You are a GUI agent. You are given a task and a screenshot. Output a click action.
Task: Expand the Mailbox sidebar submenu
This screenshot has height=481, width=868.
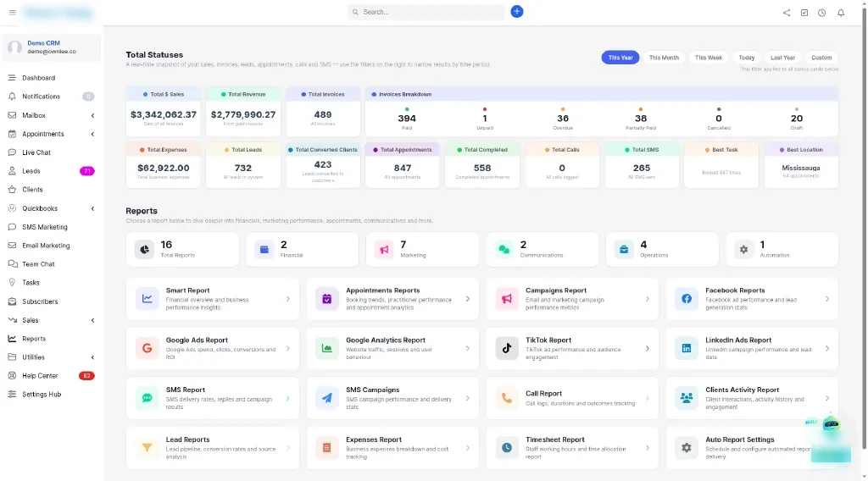coord(92,115)
